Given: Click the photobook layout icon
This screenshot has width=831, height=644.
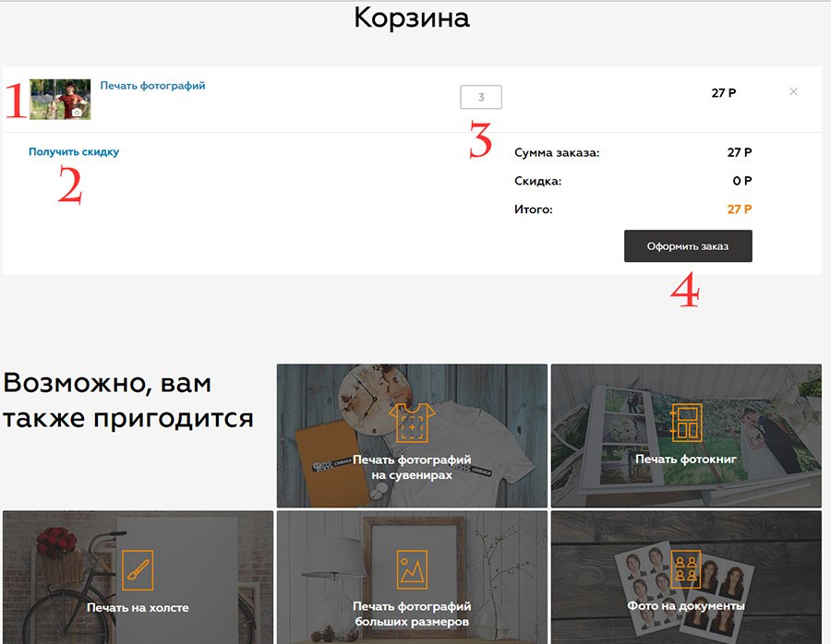Looking at the screenshot, I should click(x=686, y=423).
